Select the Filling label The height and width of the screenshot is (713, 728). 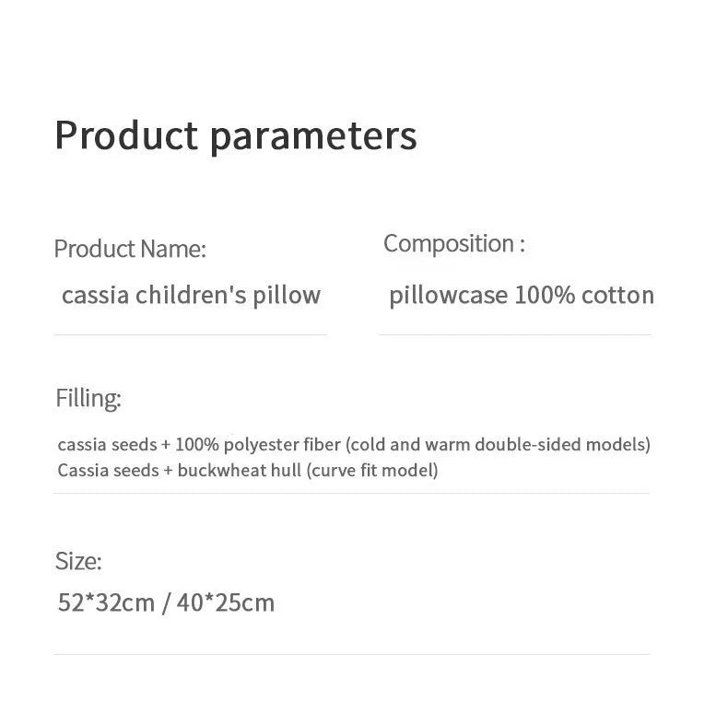click(88, 398)
